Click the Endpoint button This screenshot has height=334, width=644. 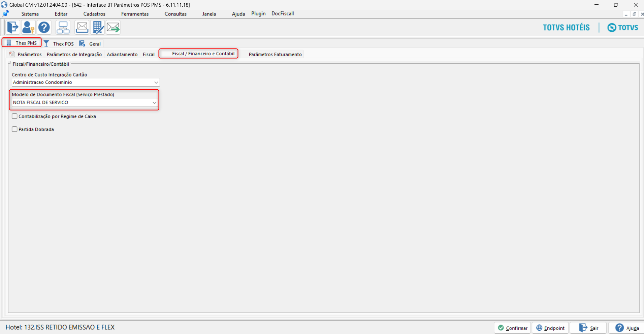point(550,328)
